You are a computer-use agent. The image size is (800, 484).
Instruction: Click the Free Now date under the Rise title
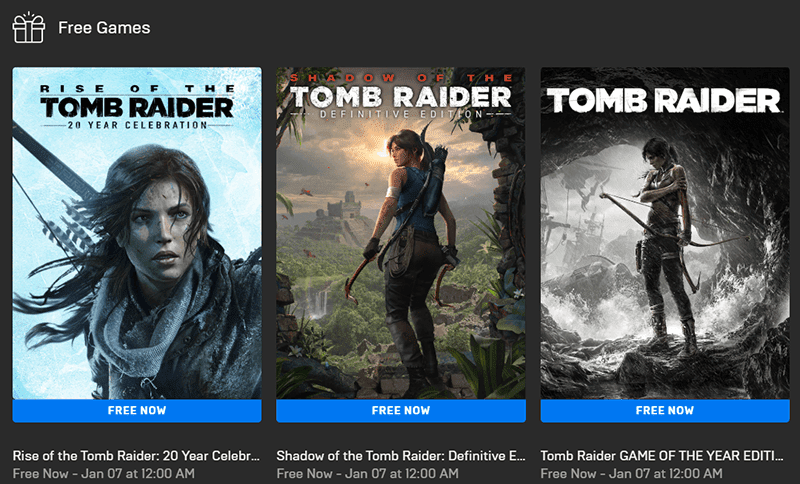[x=104, y=474]
